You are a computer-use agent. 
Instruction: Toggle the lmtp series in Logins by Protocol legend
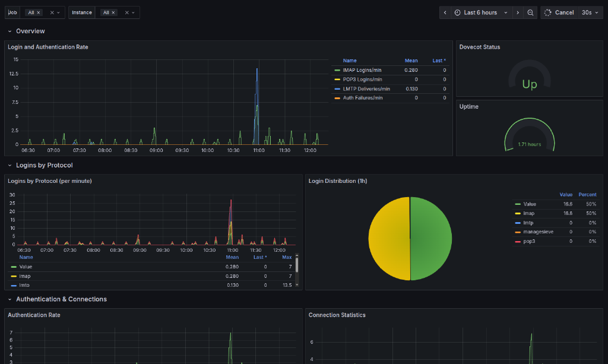pos(24,285)
